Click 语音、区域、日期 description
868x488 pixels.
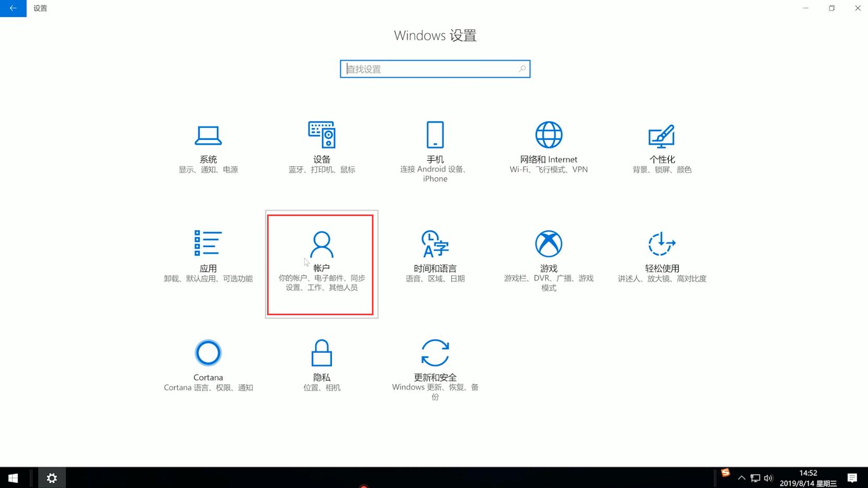435,279
